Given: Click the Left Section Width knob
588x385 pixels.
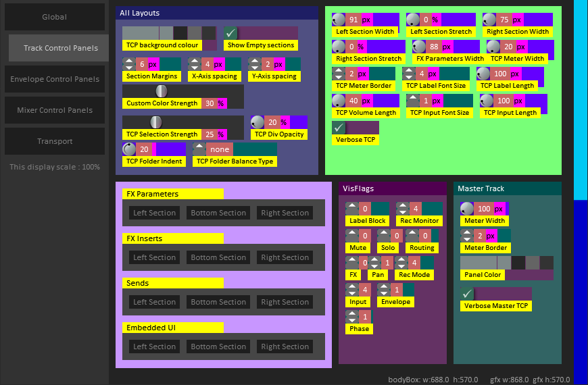Looking at the screenshot, I should [339, 20].
